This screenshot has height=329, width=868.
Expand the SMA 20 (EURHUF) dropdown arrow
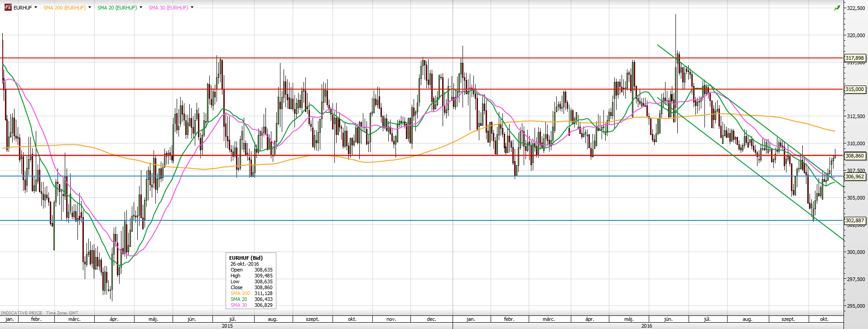(x=141, y=8)
